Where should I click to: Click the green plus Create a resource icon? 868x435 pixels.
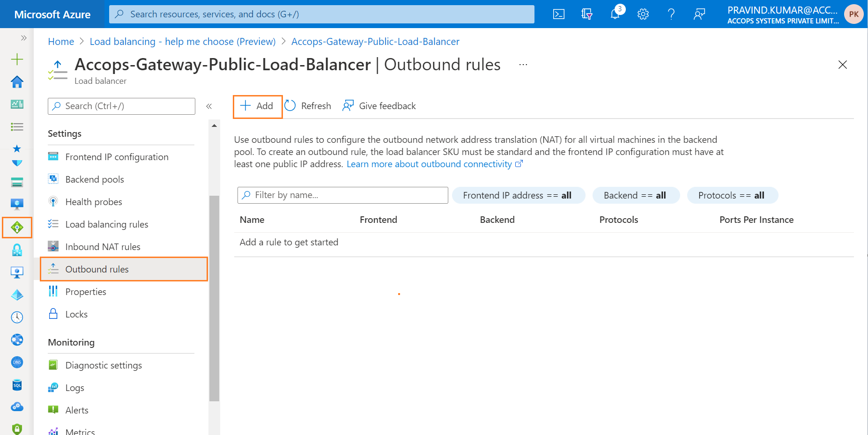click(x=17, y=59)
